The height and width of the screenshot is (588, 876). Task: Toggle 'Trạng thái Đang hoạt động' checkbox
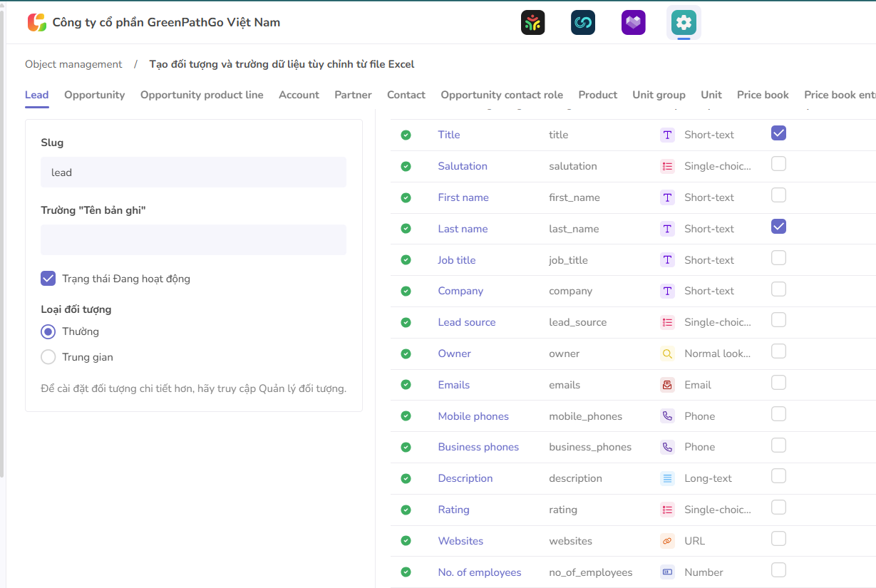48,279
